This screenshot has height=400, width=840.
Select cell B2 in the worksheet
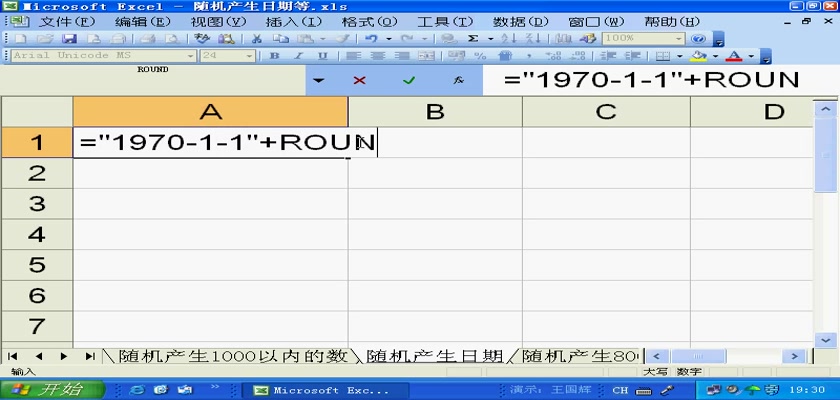[434, 173]
